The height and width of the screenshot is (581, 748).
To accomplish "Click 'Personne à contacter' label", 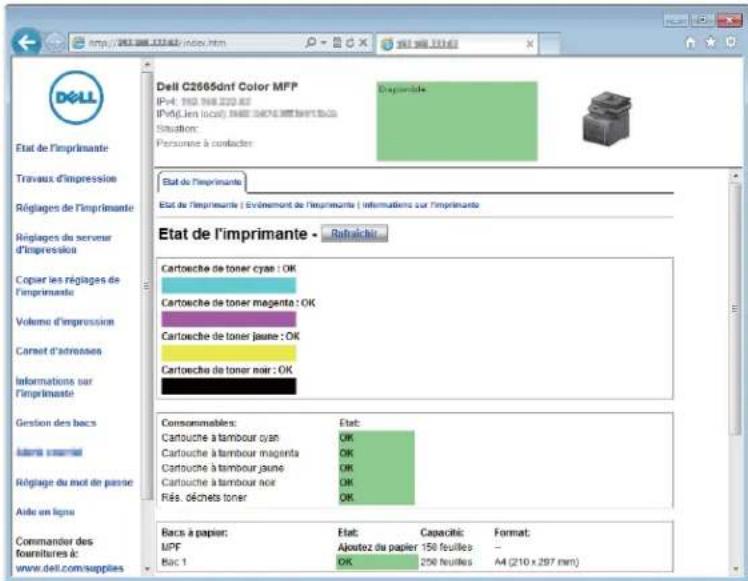I will (204, 143).
